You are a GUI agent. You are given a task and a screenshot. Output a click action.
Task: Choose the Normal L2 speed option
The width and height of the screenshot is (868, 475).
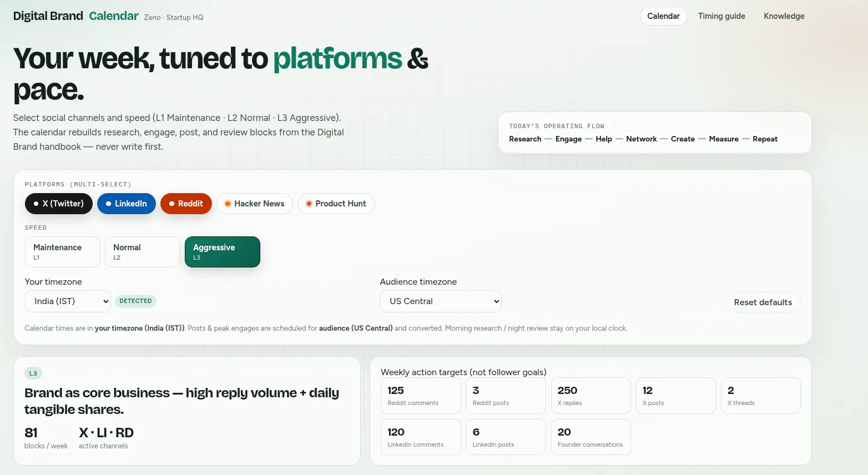point(143,252)
